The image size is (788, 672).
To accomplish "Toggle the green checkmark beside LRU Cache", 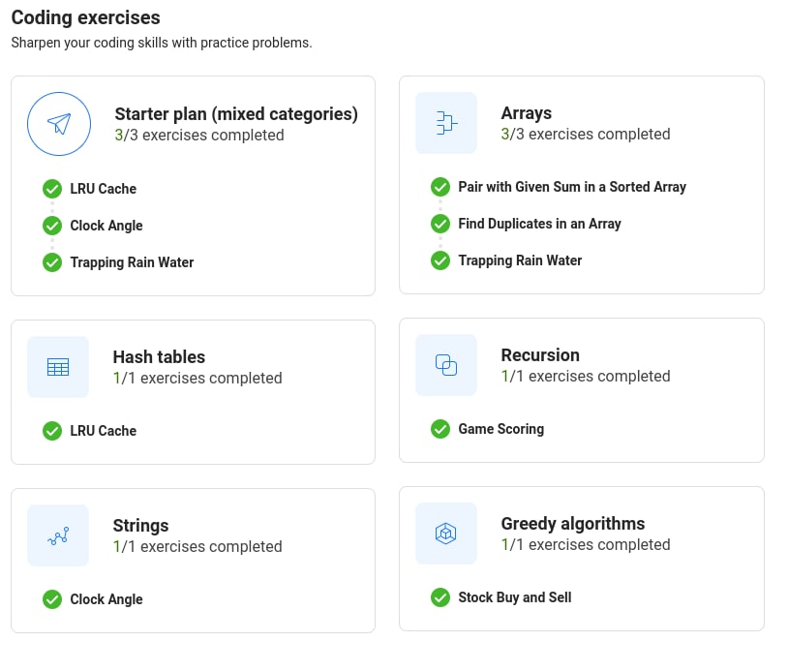I will tap(52, 189).
